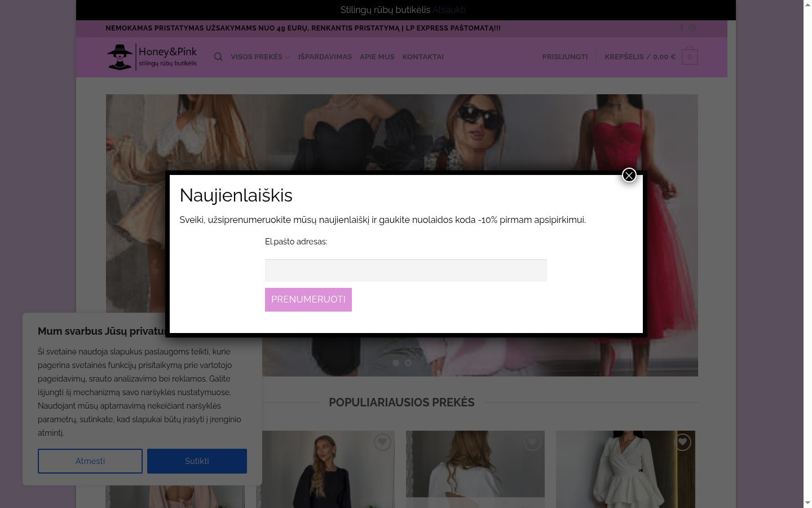Viewport: 812px width, 508px height.
Task: Click the shopping bag icon showing 0
Action: [x=690, y=56]
